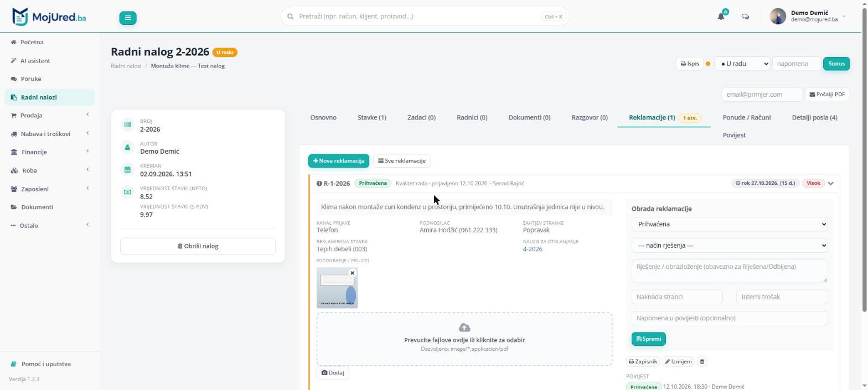Open the attached photo thumbnail
Image resolution: width=868 pixels, height=390 pixels.
click(337, 288)
